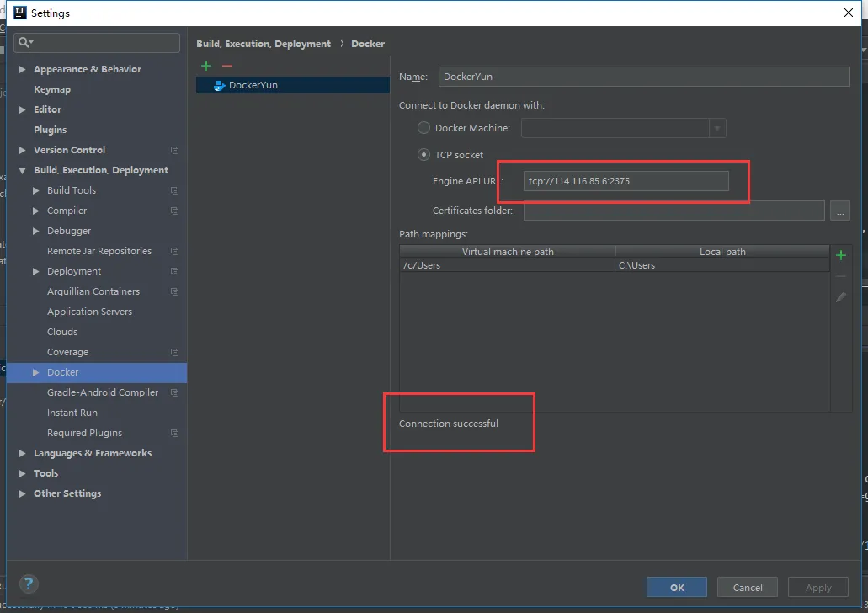Click project-level icon next to Version Control
The height and width of the screenshot is (613, 868).
174,150
